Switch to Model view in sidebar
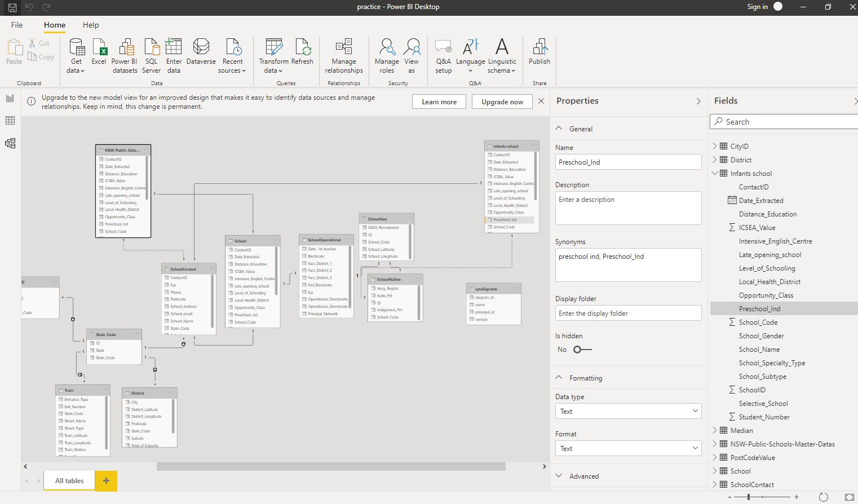 point(10,143)
